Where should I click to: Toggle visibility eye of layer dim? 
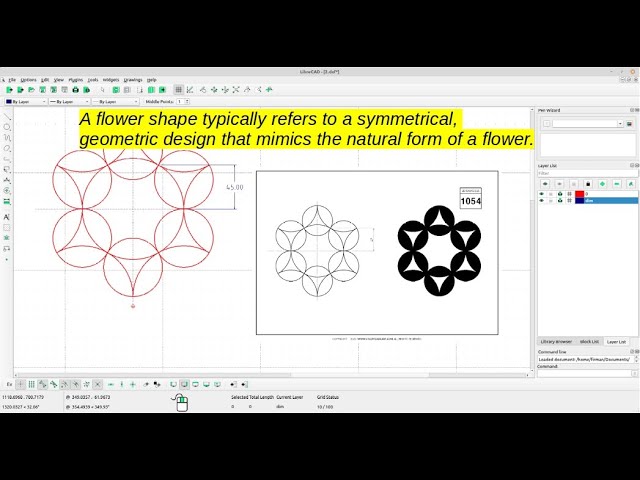[542, 200]
